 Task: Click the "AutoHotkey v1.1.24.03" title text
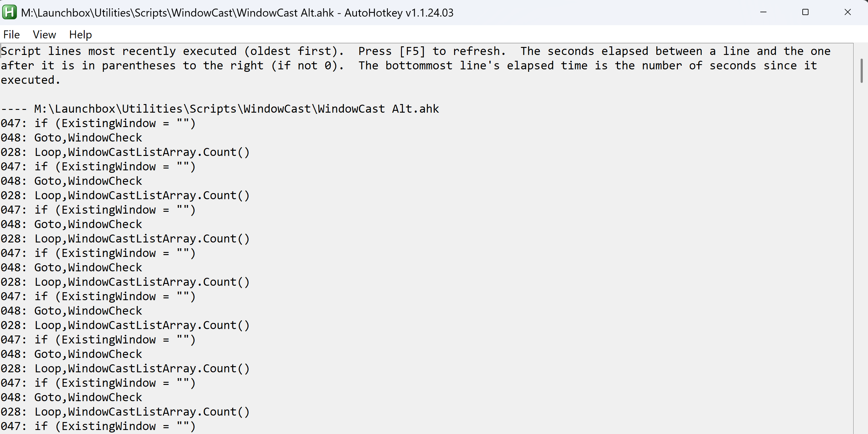click(399, 13)
